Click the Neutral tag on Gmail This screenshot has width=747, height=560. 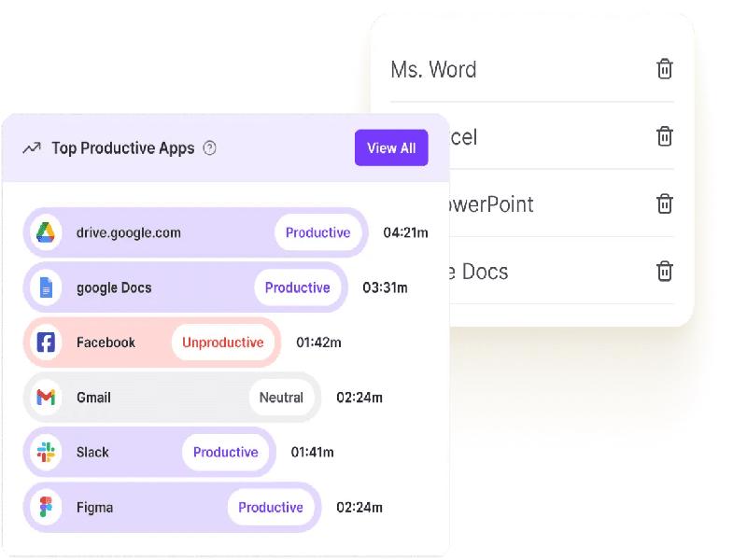281,398
